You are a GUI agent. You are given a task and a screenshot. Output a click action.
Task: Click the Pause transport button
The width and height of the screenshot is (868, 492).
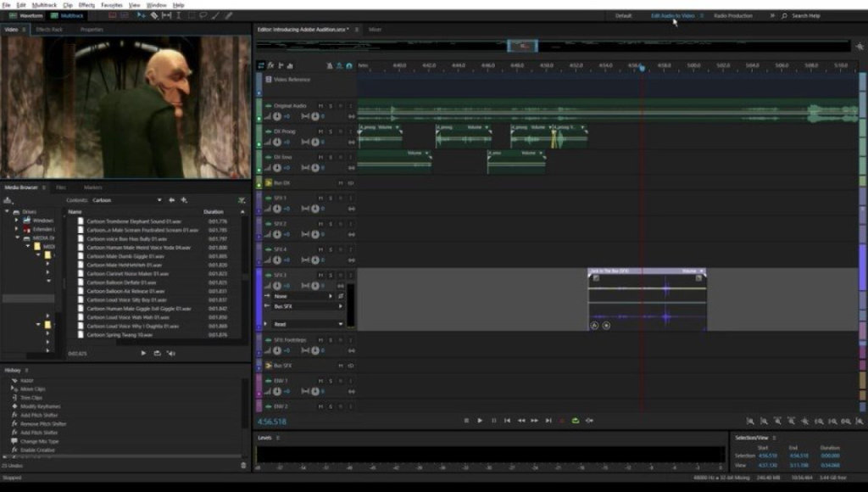pyautogui.click(x=494, y=421)
